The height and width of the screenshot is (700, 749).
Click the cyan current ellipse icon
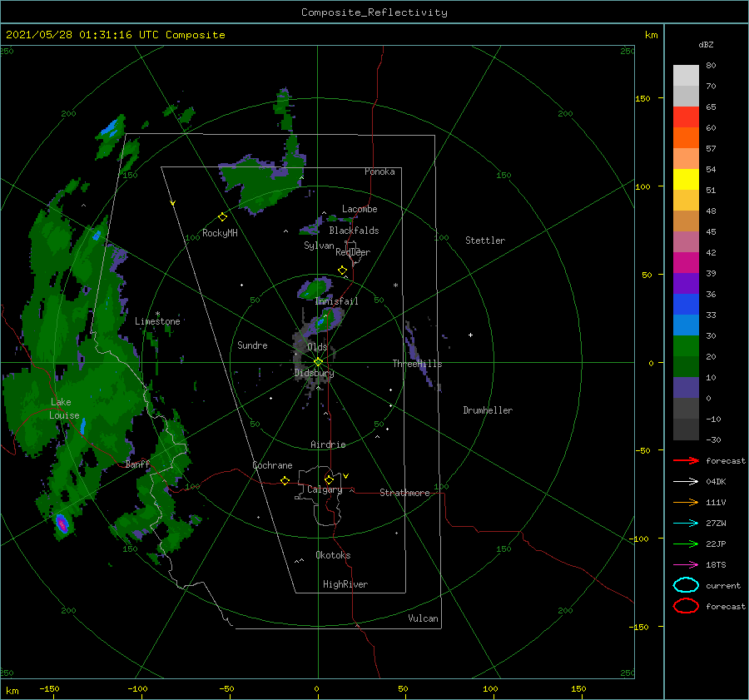pyautogui.click(x=686, y=585)
